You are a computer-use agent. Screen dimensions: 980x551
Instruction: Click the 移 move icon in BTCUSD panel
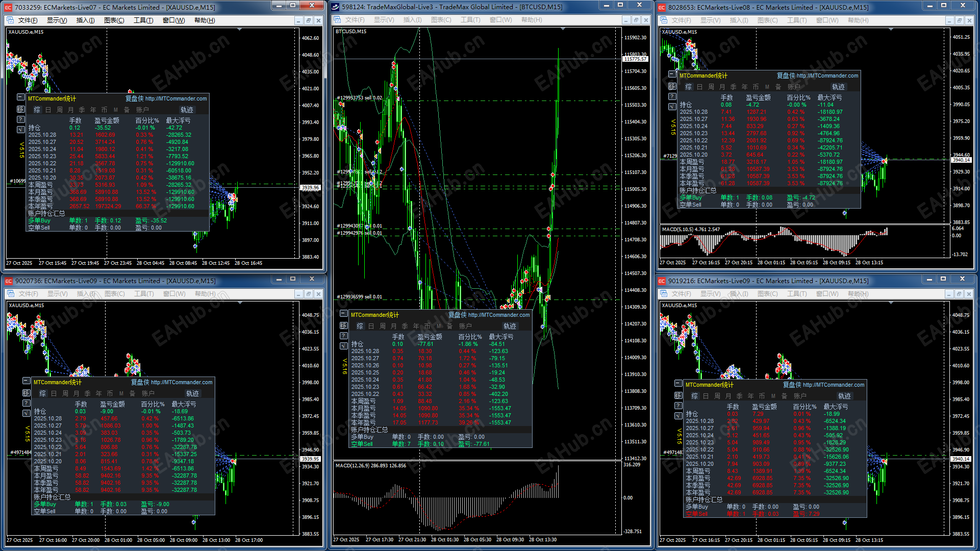343,325
